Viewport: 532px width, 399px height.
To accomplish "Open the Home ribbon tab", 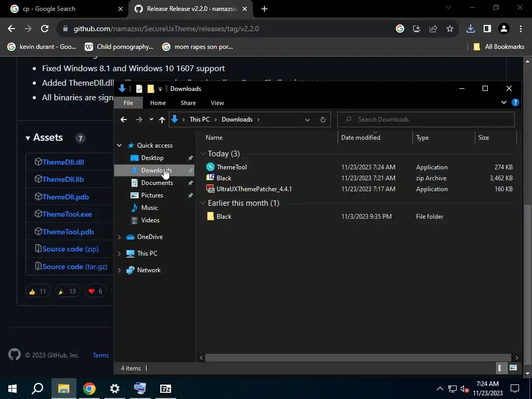I will tap(158, 103).
